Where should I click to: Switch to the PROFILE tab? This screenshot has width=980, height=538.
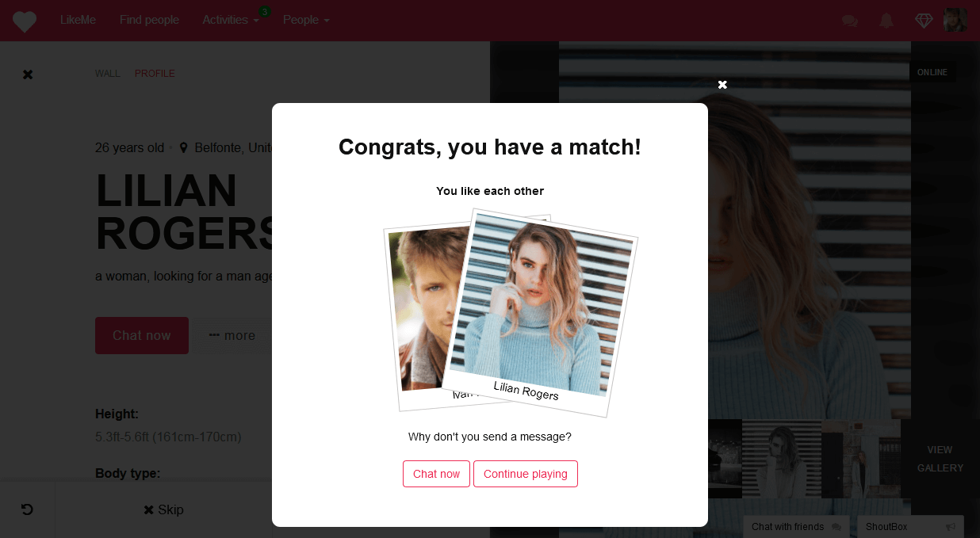155,74
